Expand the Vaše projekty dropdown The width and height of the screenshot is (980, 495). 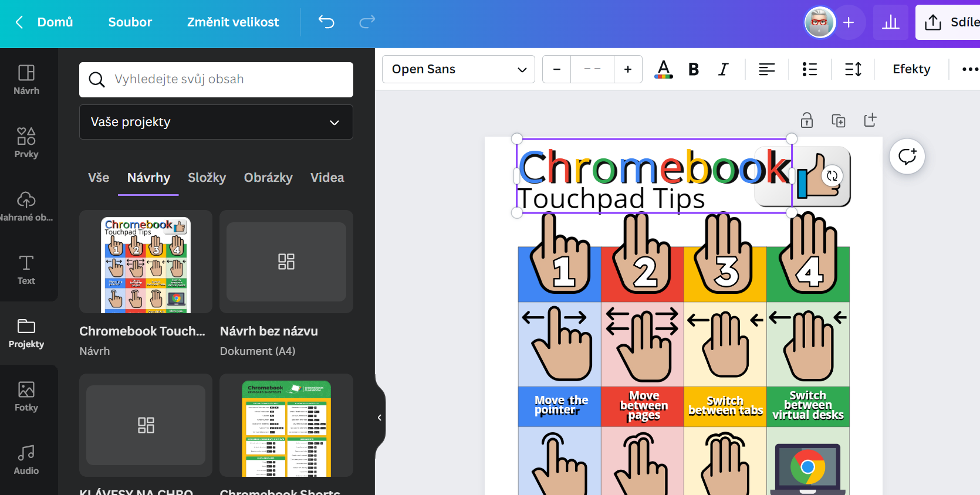point(216,122)
